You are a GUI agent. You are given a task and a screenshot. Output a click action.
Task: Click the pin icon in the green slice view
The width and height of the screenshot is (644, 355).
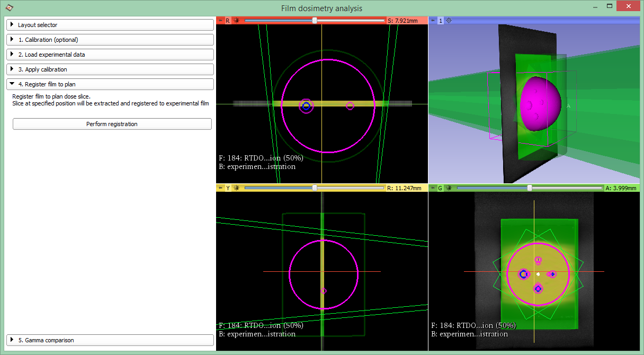point(432,188)
